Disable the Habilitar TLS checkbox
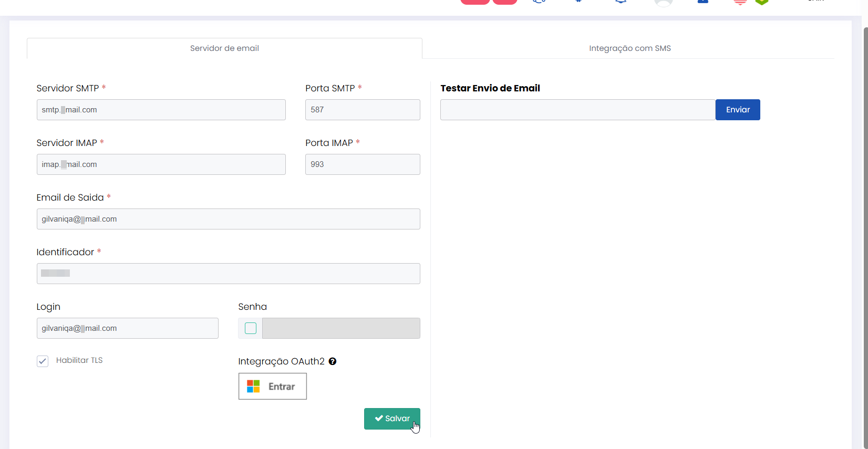The height and width of the screenshot is (449, 868). [x=43, y=361]
